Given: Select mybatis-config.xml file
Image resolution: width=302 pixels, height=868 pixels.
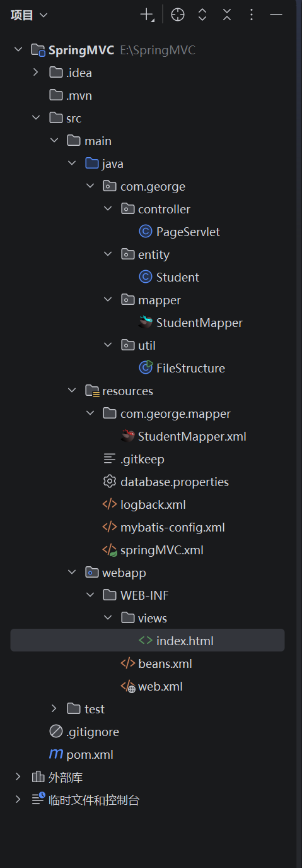Looking at the screenshot, I should coord(173,527).
